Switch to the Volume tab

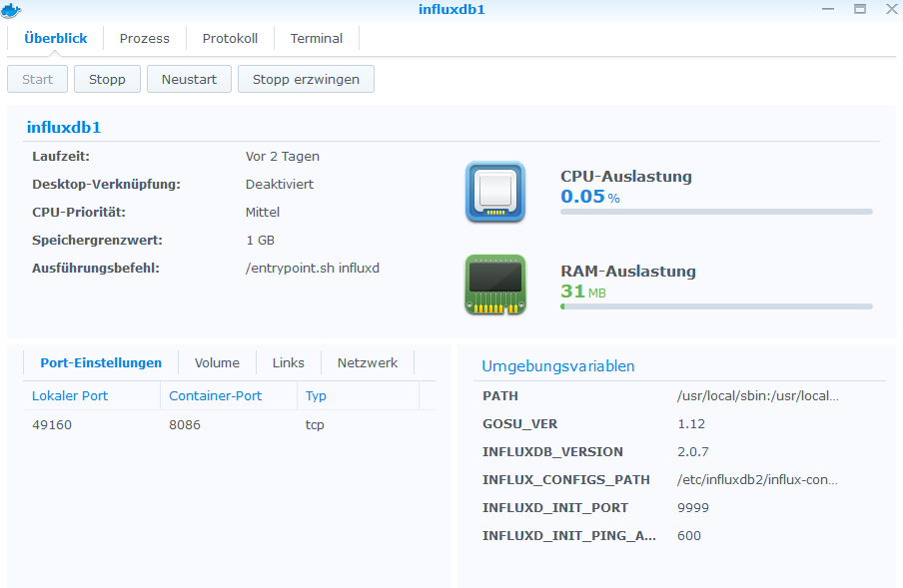click(217, 363)
